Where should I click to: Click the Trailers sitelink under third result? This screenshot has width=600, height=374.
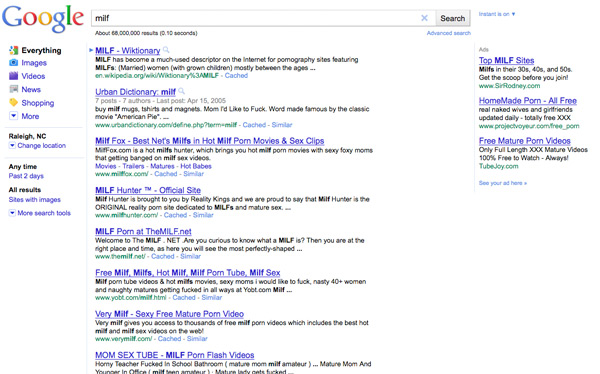(134, 166)
